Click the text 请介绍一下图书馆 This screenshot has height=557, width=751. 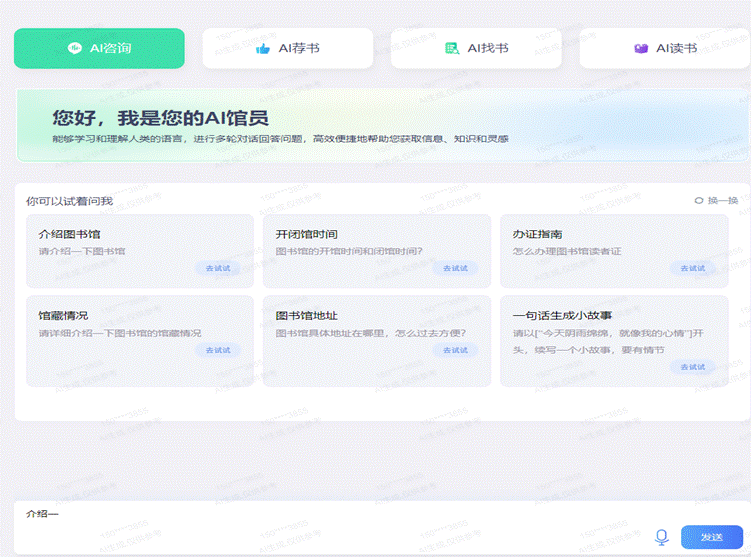point(82,251)
